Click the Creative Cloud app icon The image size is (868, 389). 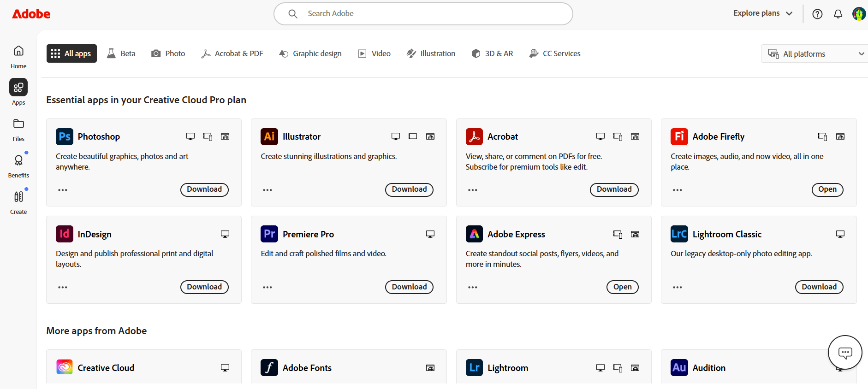[x=65, y=367]
